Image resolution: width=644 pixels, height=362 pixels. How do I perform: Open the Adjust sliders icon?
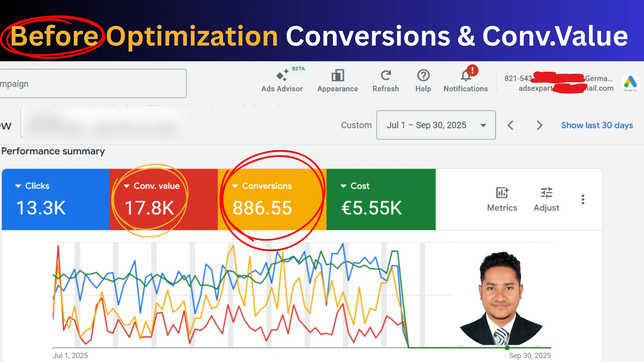(546, 193)
